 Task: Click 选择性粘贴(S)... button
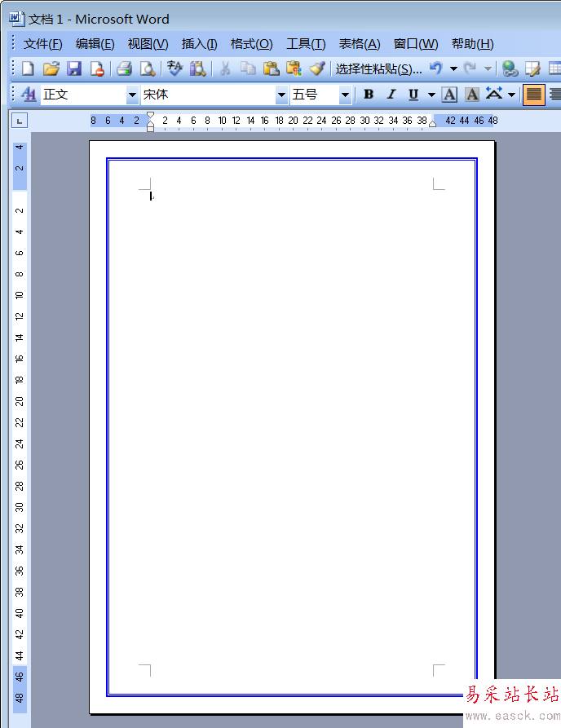(378, 69)
